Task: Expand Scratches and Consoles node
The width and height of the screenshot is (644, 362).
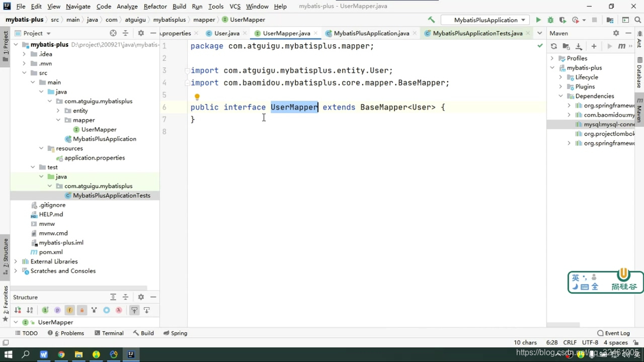Action: [x=16, y=271]
